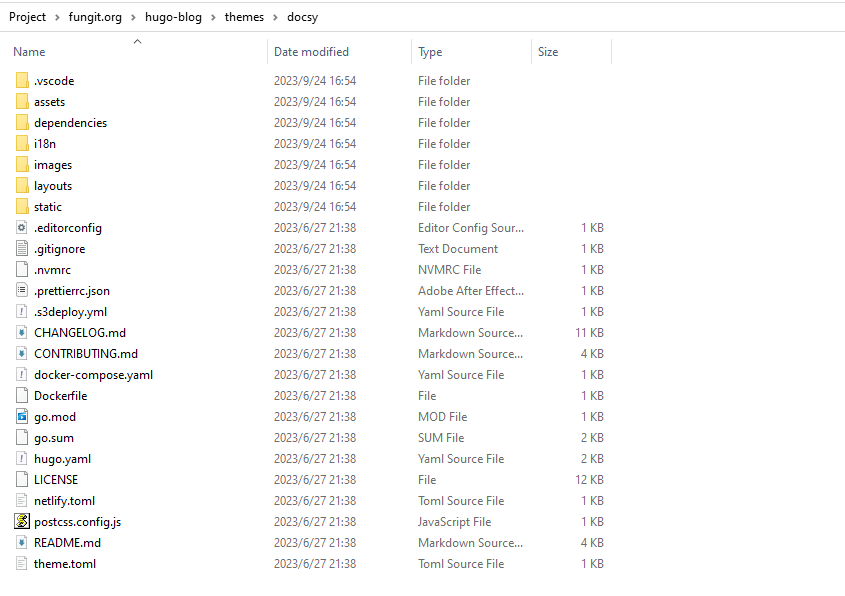Sort by Size column header
The image size is (845, 596).
(548, 52)
